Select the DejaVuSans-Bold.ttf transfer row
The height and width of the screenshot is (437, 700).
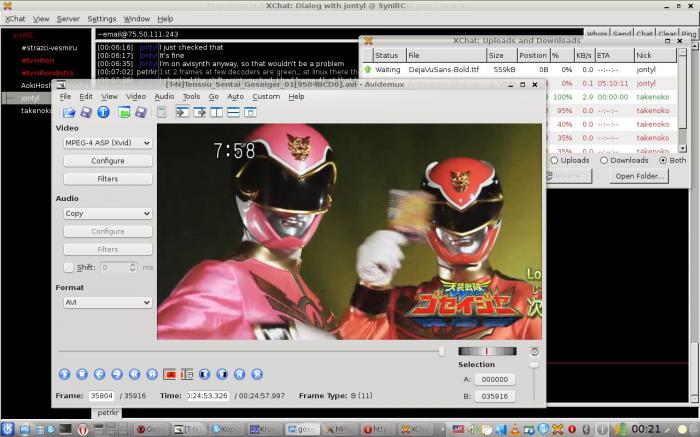coord(520,70)
